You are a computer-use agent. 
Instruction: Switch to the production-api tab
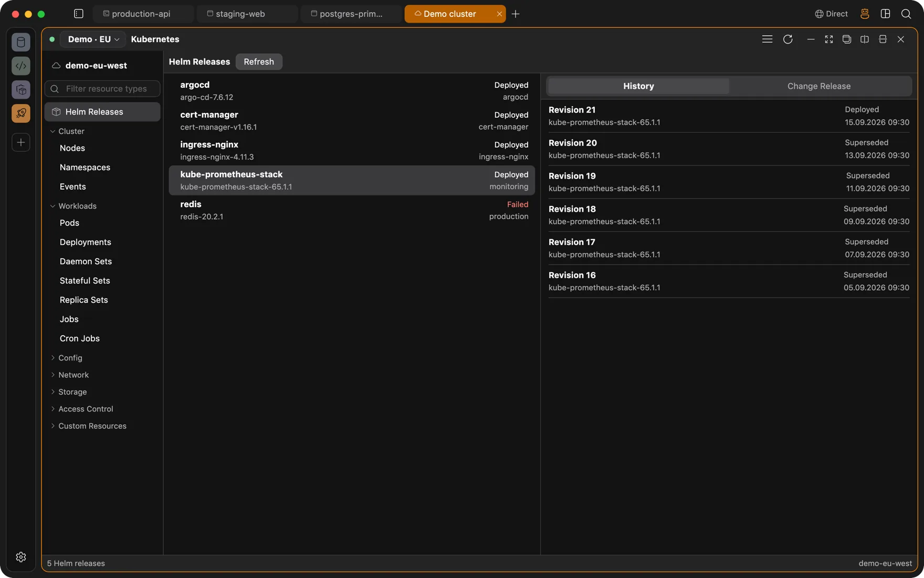[x=143, y=14]
